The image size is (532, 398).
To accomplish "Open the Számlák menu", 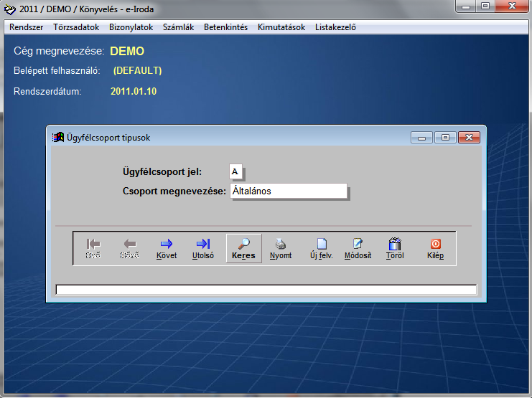I will tap(179, 27).
